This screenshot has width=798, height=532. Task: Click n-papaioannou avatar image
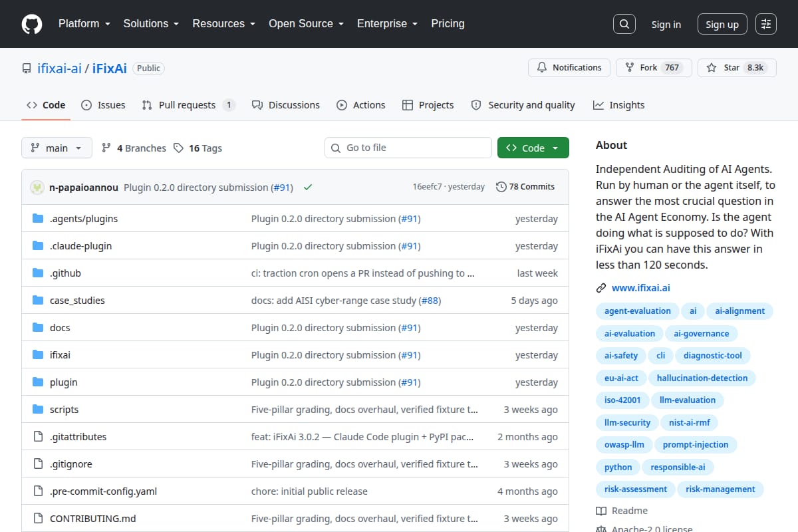pos(37,188)
